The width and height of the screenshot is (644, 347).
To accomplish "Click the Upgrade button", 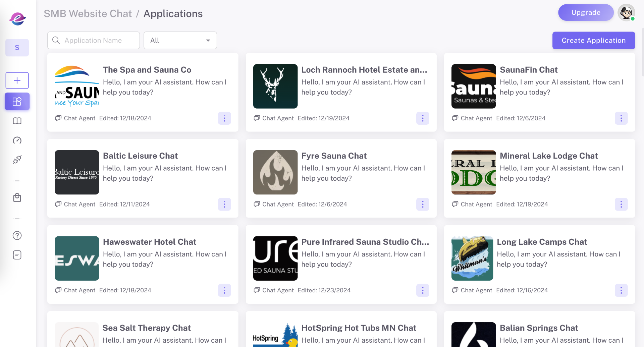I will (586, 13).
